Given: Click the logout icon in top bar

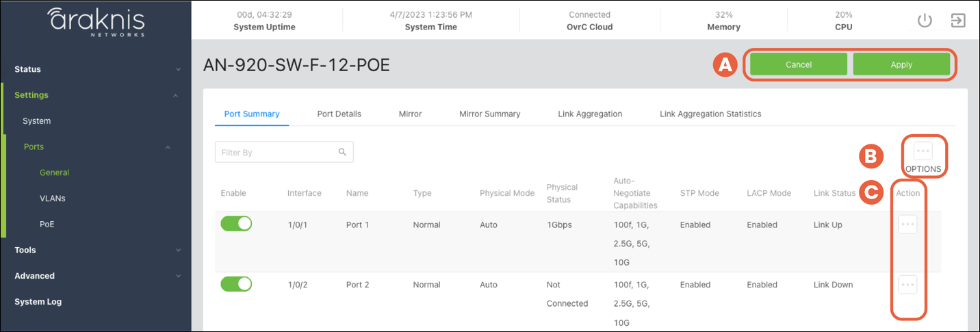Looking at the screenshot, I should tap(958, 21).
